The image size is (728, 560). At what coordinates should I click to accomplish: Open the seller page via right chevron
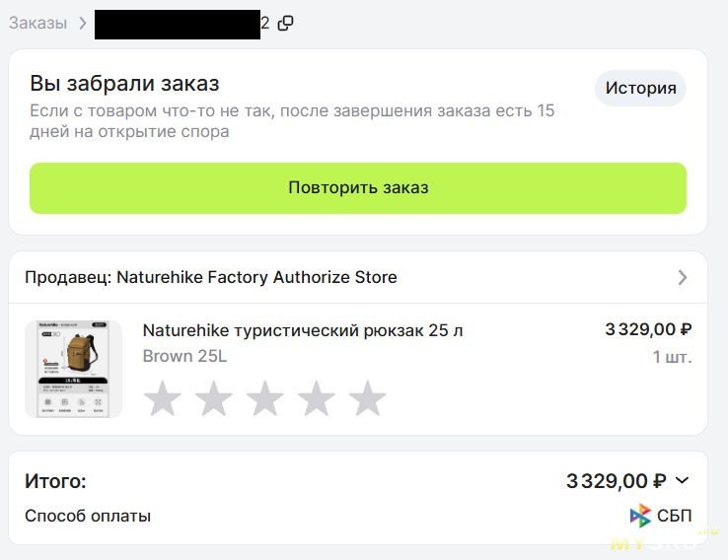pos(683,278)
